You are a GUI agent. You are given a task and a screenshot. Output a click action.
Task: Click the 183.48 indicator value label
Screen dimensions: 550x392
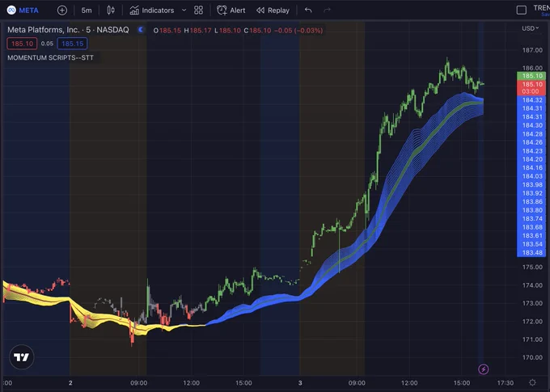pos(531,252)
